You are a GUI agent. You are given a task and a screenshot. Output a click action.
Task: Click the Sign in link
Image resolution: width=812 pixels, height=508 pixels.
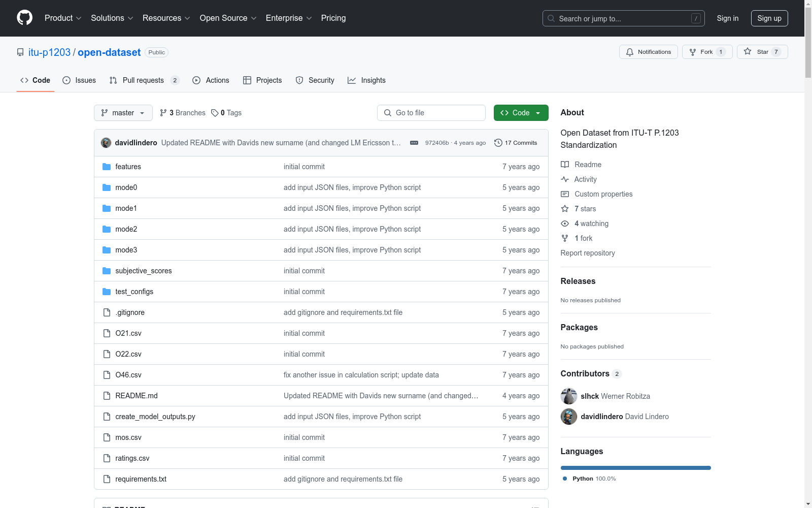coord(728,18)
